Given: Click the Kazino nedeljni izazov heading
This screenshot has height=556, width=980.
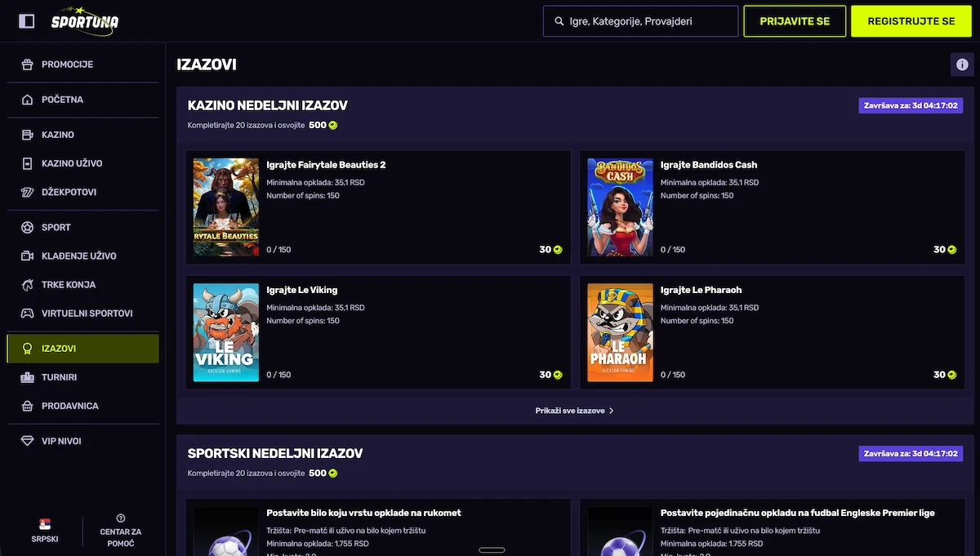Looking at the screenshot, I should (268, 105).
